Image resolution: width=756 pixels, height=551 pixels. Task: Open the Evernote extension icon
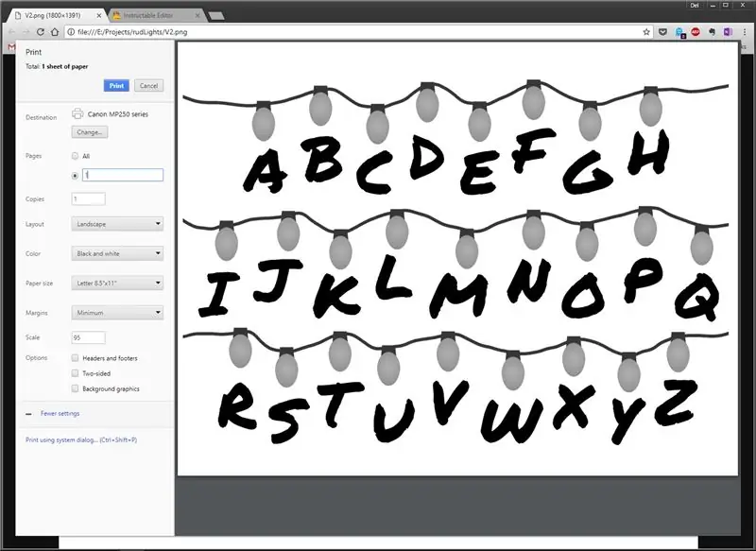click(x=712, y=32)
